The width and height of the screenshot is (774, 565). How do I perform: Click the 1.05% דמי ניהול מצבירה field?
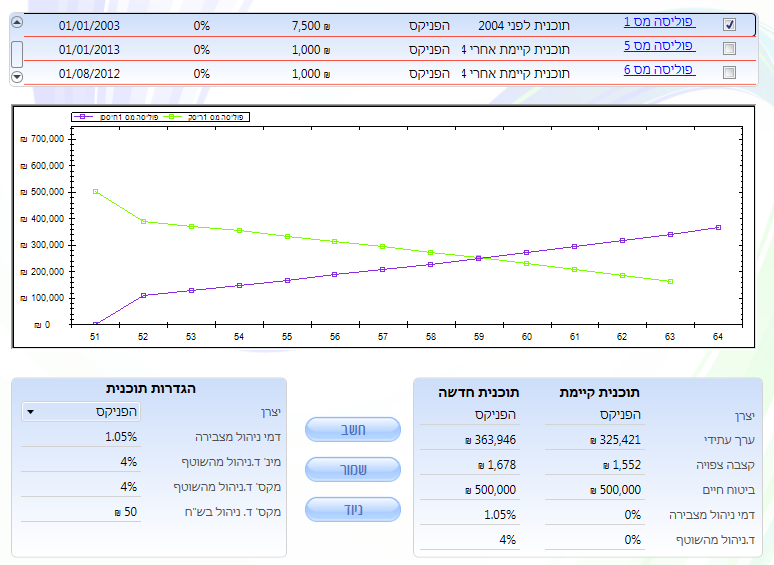pos(81,437)
